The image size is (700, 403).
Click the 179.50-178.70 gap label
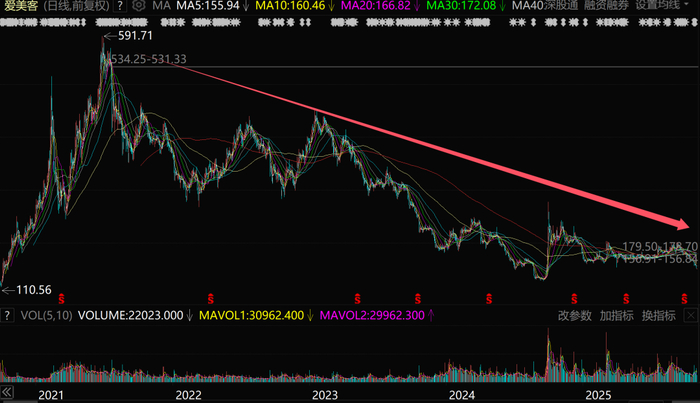click(x=660, y=246)
